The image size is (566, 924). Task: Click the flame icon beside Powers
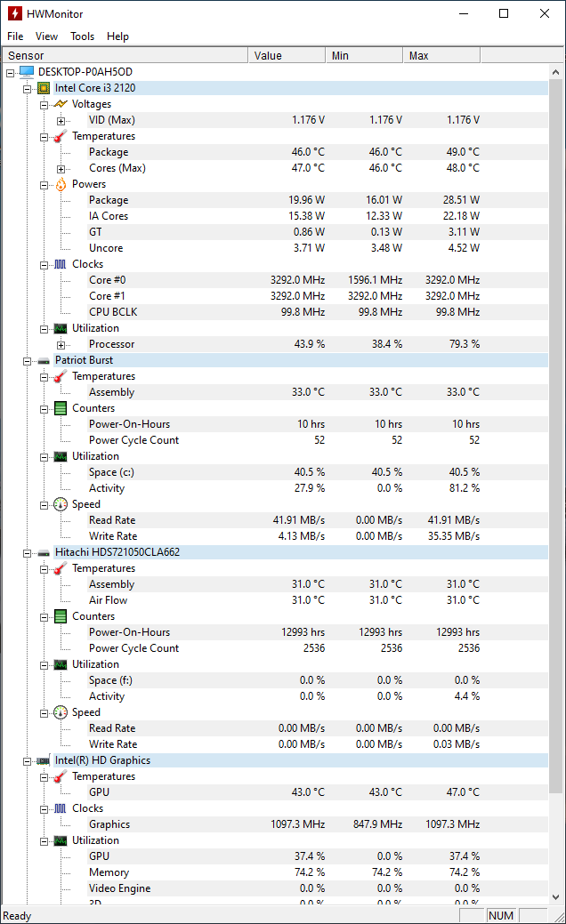(x=61, y=184)
